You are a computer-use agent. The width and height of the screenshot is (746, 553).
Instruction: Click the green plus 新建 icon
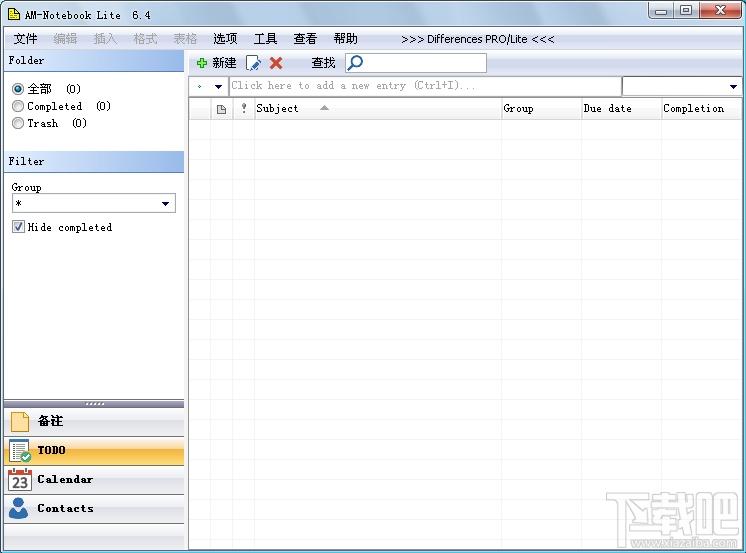pyautogui.click(x=202, y=63)
